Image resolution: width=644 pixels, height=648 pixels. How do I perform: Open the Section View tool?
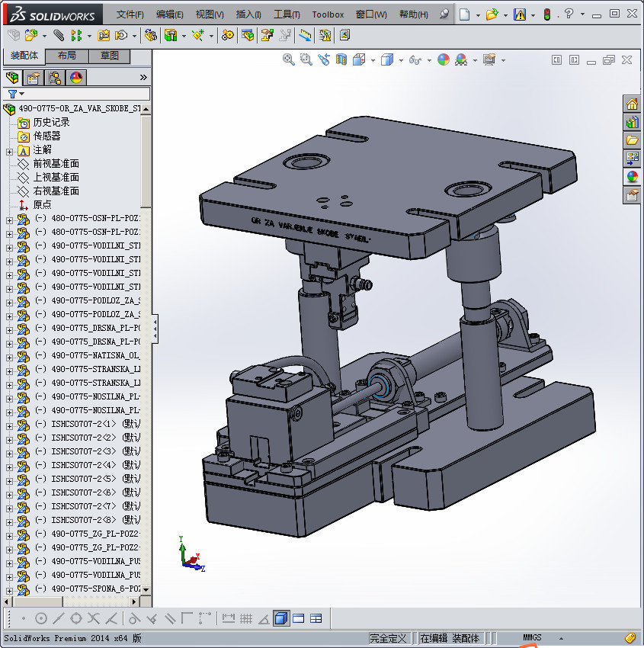pyautogui.click(x=341, y=59)
